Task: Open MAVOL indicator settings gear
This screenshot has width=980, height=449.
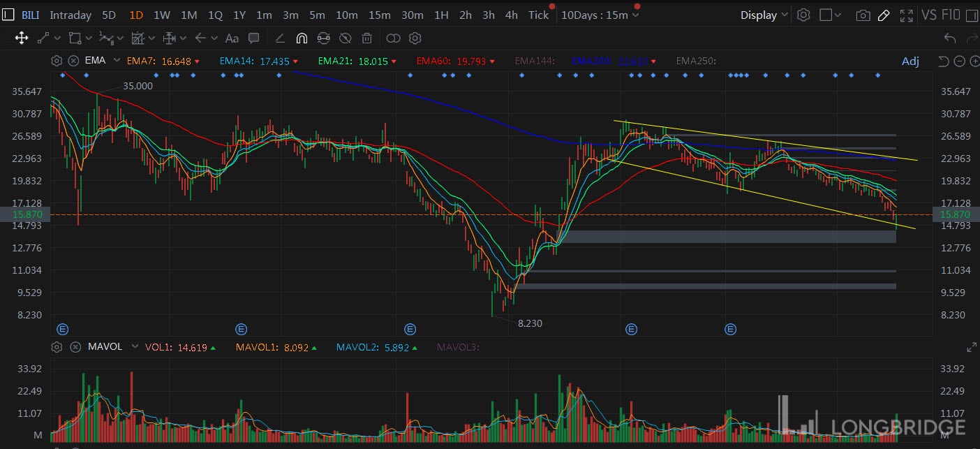Action: coord(57,347)
